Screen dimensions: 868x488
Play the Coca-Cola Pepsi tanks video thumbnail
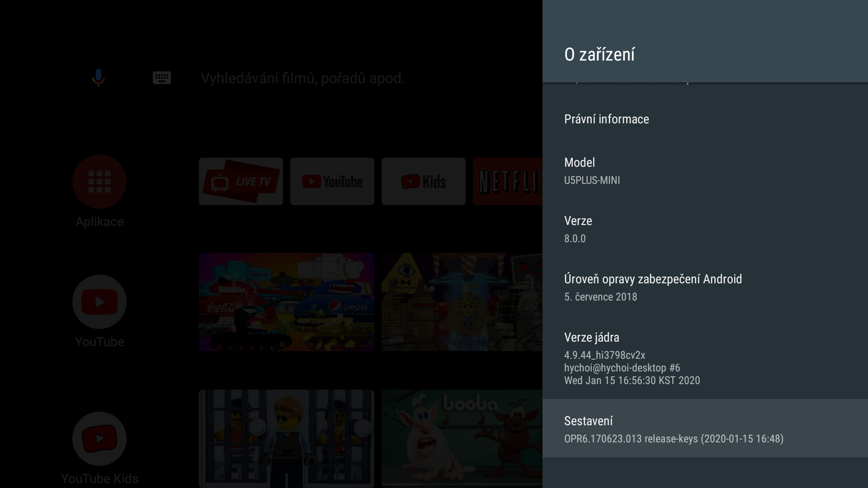click(287, 302)
